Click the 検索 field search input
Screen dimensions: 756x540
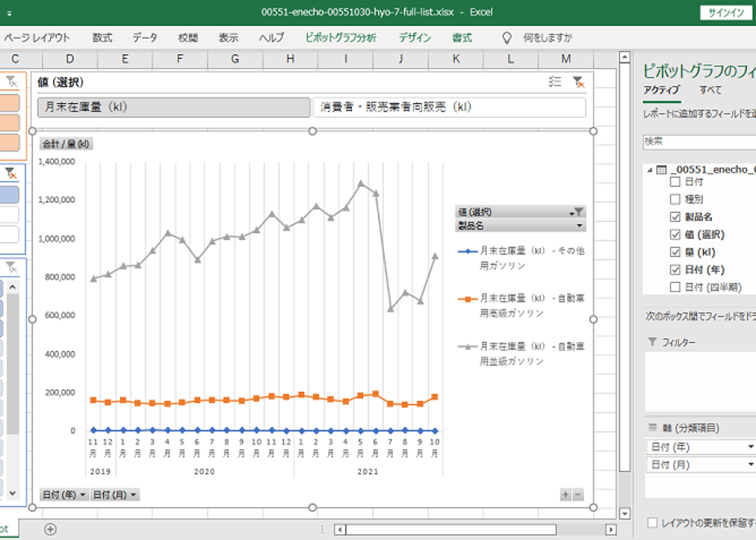699,142
